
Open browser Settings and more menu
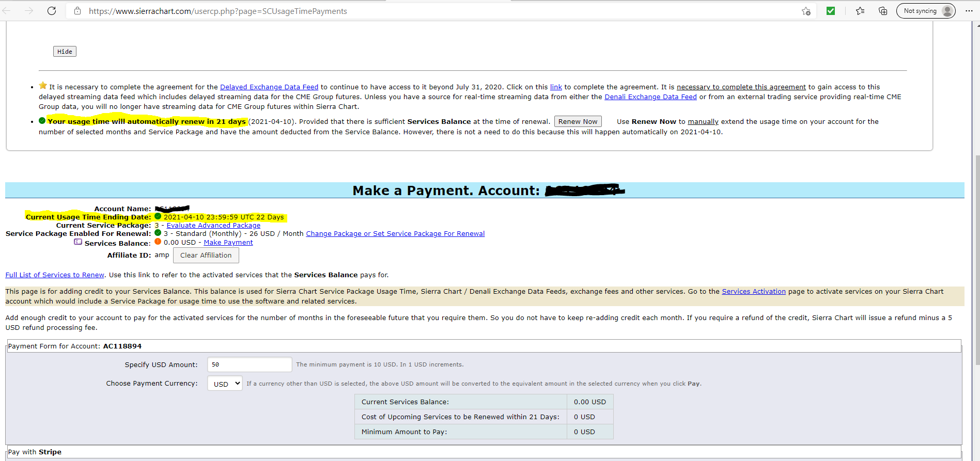(x=969, y=11)
